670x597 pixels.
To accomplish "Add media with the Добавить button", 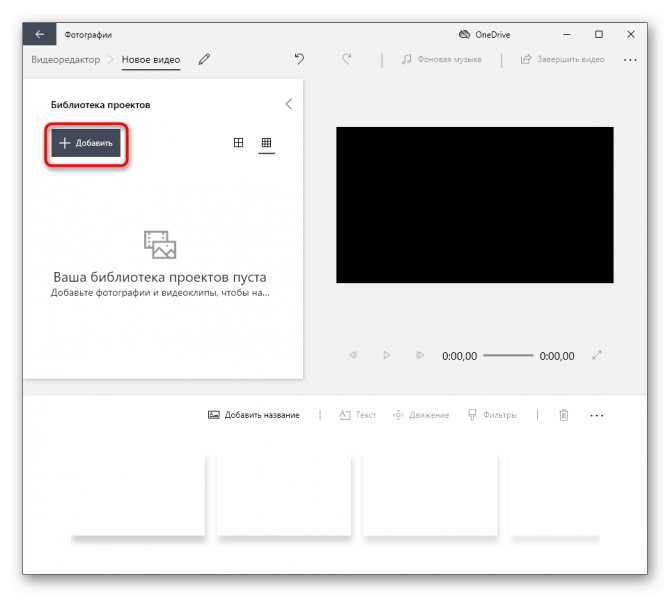I will pyautogui.click(x=86, y=143).
